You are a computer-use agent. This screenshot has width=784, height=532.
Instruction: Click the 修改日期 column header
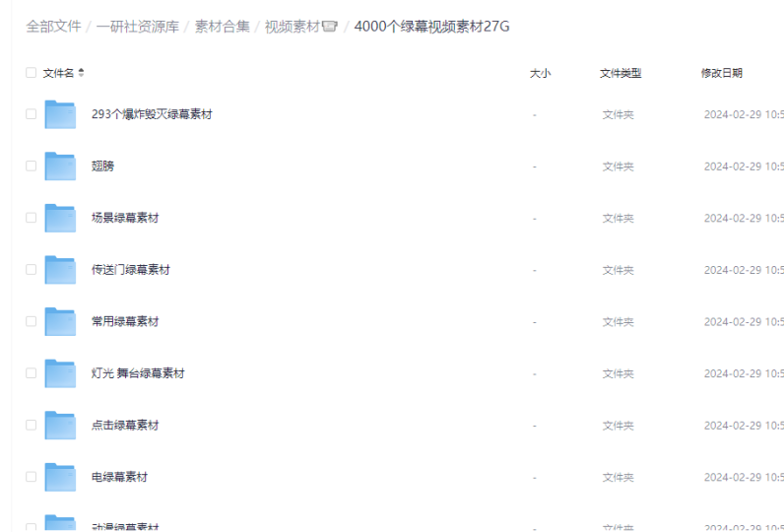click(722, 73)
